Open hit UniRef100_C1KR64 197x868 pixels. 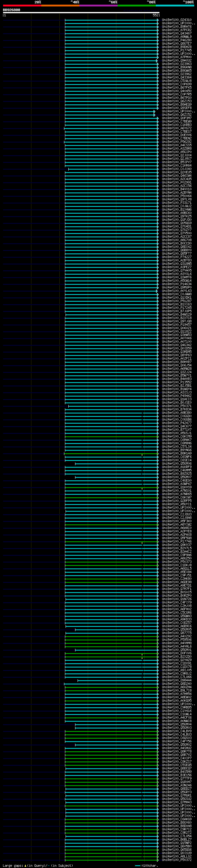177,166
